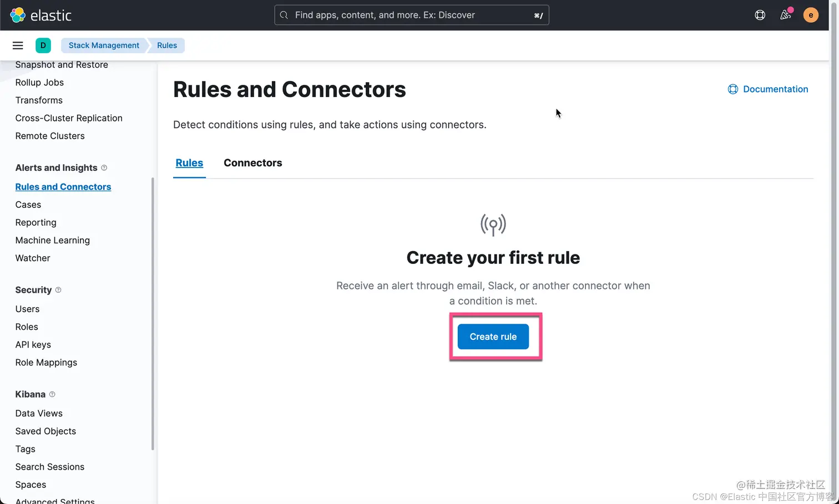Open Saved Objects
839x504 pixels.
point(46,431)
